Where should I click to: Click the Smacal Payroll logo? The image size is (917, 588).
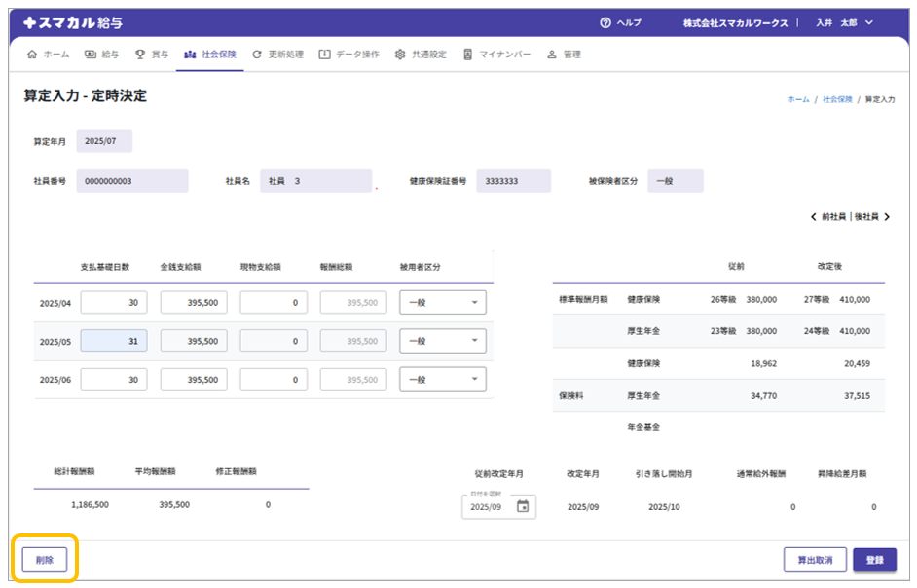[x=73, y=22]
